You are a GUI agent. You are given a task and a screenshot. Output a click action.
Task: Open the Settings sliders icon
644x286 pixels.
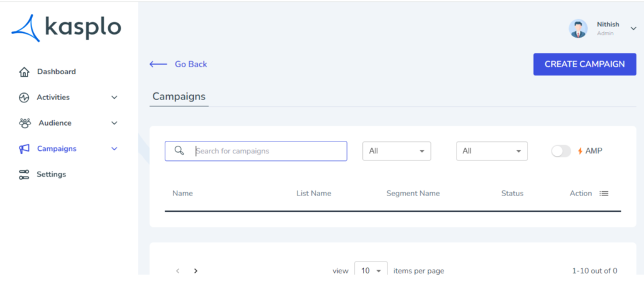point(25,174)
